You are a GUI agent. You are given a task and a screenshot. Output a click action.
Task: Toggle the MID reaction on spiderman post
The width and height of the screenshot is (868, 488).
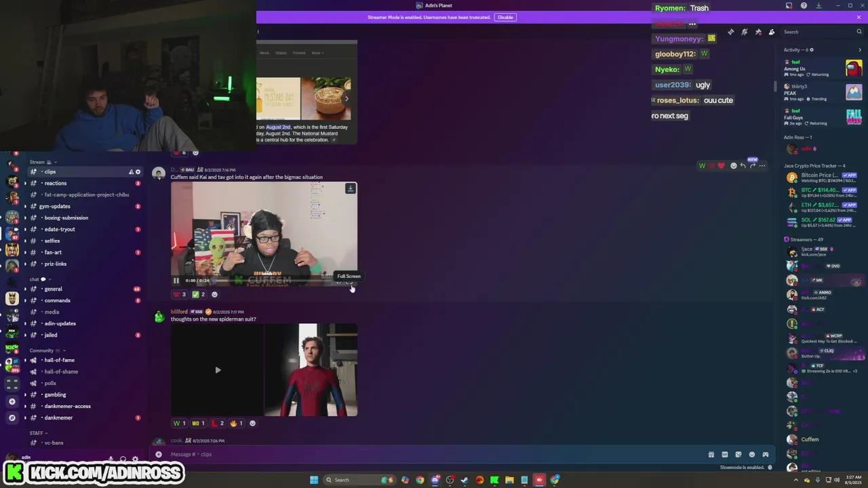click(199, 423)
